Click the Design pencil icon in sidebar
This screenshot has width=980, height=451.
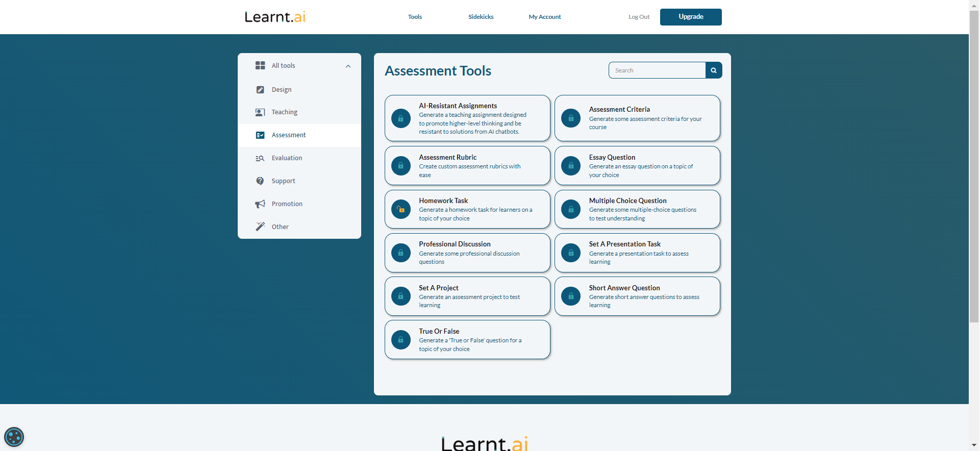point(260,90)
